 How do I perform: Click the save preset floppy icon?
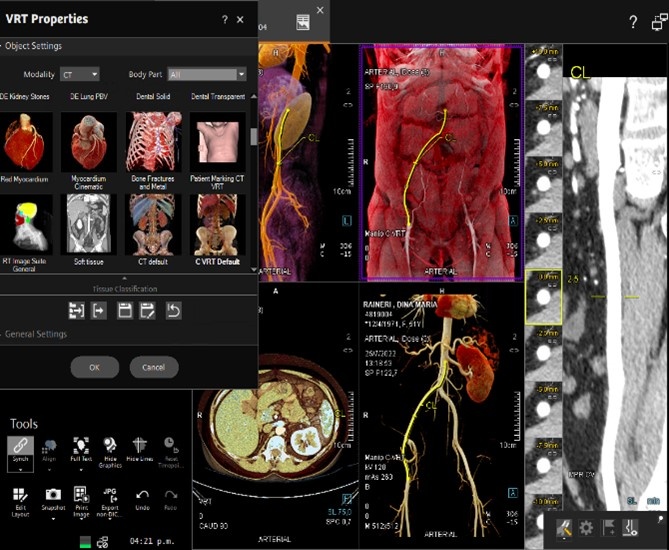click(125, 311)
